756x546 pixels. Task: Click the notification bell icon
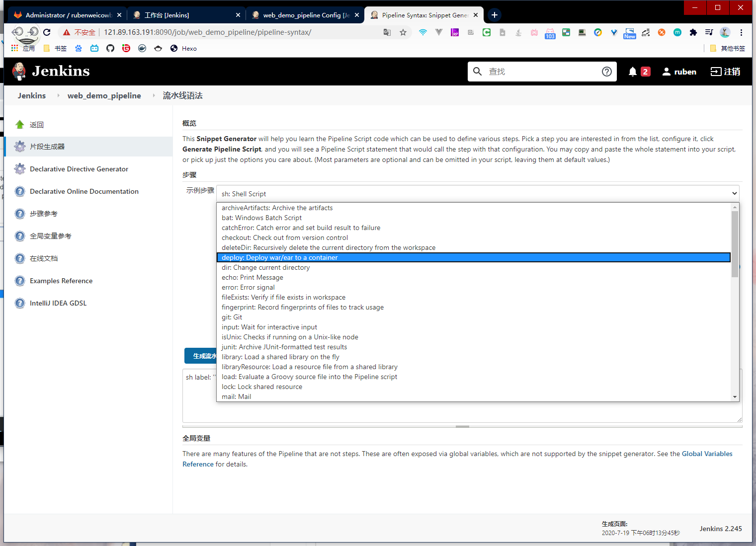click(632, 72)
